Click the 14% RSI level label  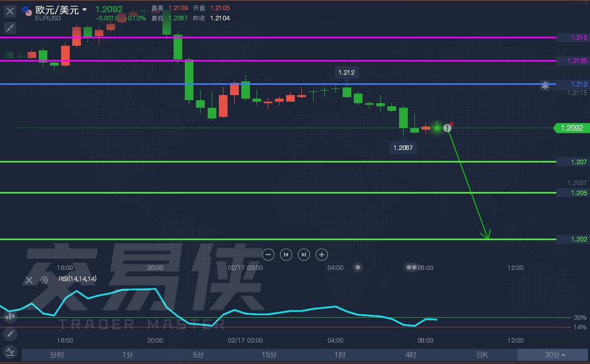[x=580, y=327]
